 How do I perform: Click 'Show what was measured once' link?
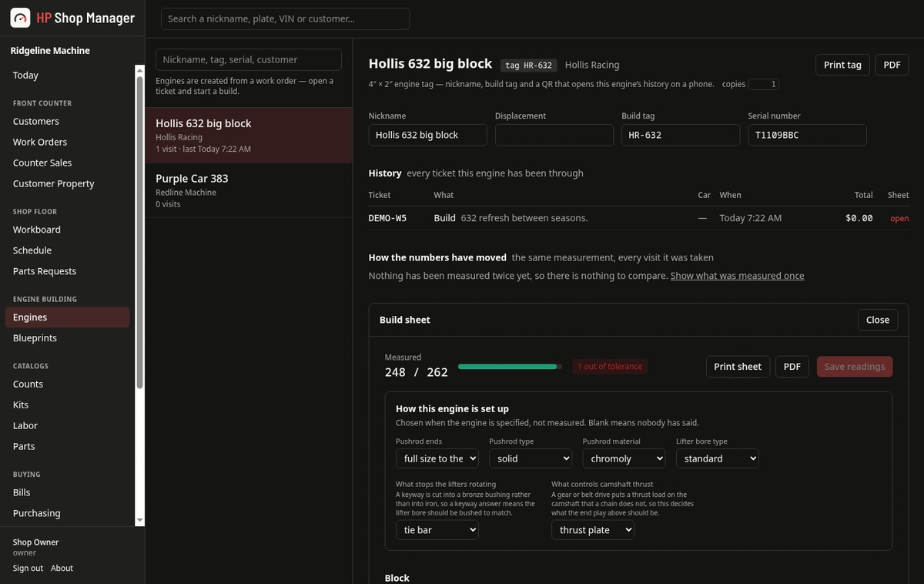click(x=737, y=276)
